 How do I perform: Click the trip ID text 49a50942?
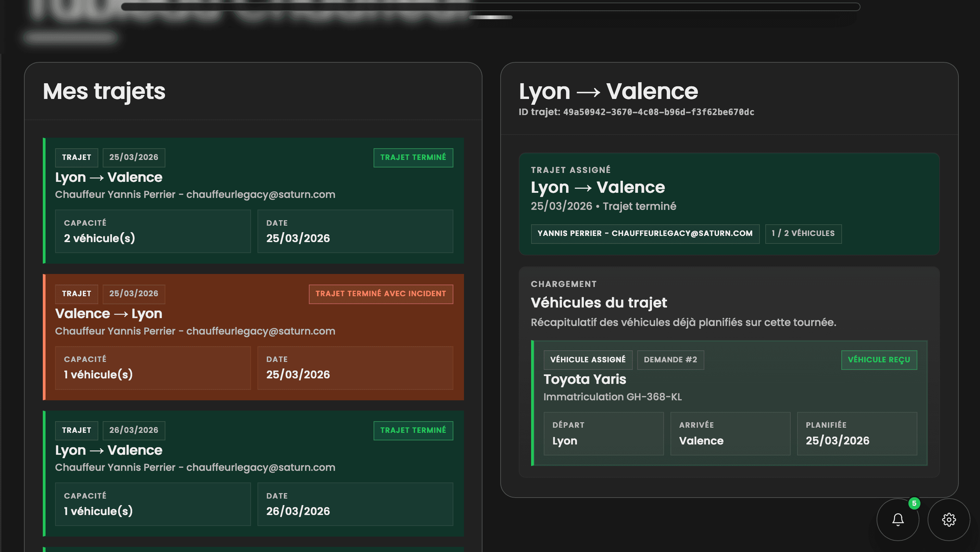point(658,112)
